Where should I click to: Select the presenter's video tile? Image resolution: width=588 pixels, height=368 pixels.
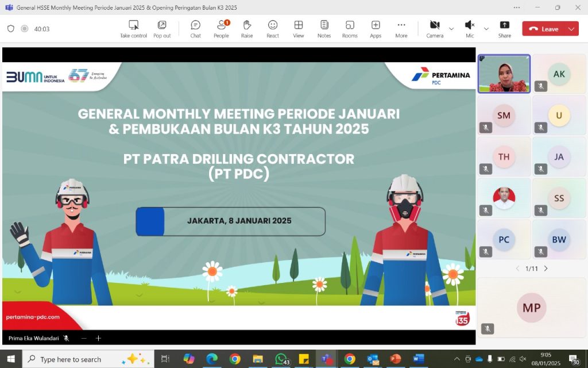[x=504, y=74]
